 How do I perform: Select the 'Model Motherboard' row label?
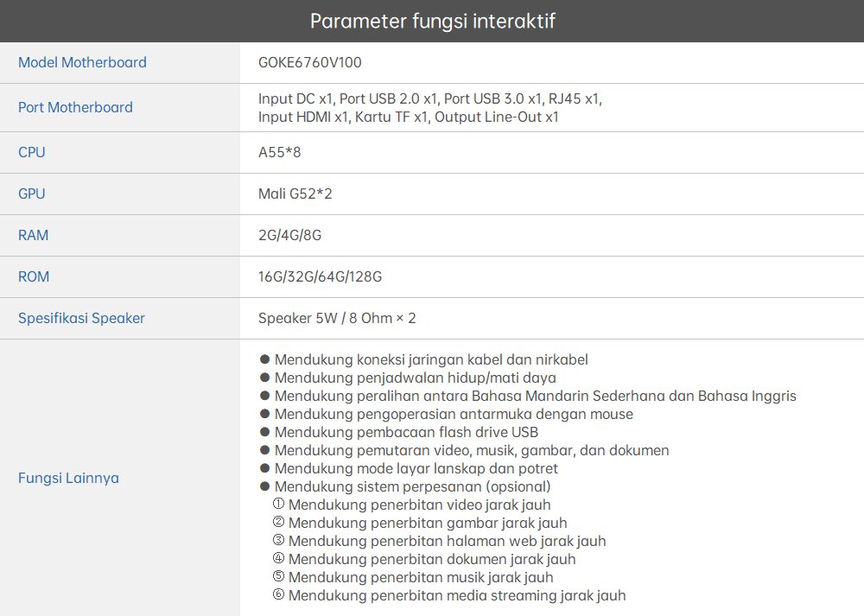coord(82,62)
